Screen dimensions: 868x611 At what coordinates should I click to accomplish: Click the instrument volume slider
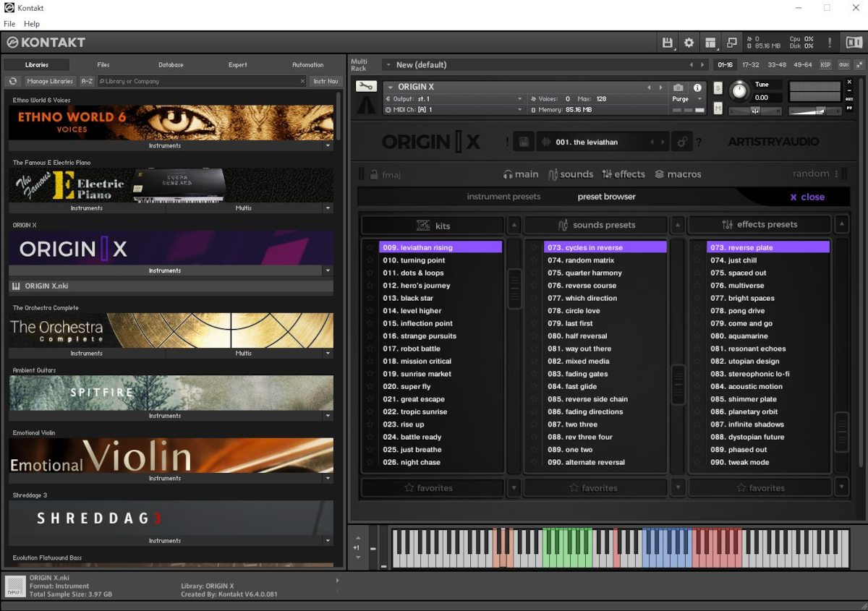pos(817,111)
